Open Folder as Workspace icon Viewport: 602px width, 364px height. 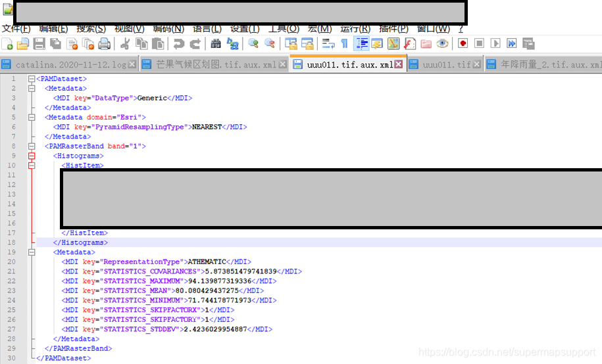point(426,44)
